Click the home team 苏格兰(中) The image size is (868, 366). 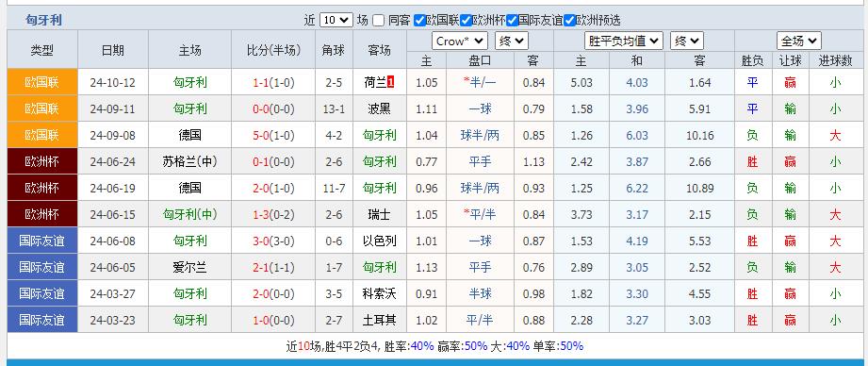click(189, 161)
